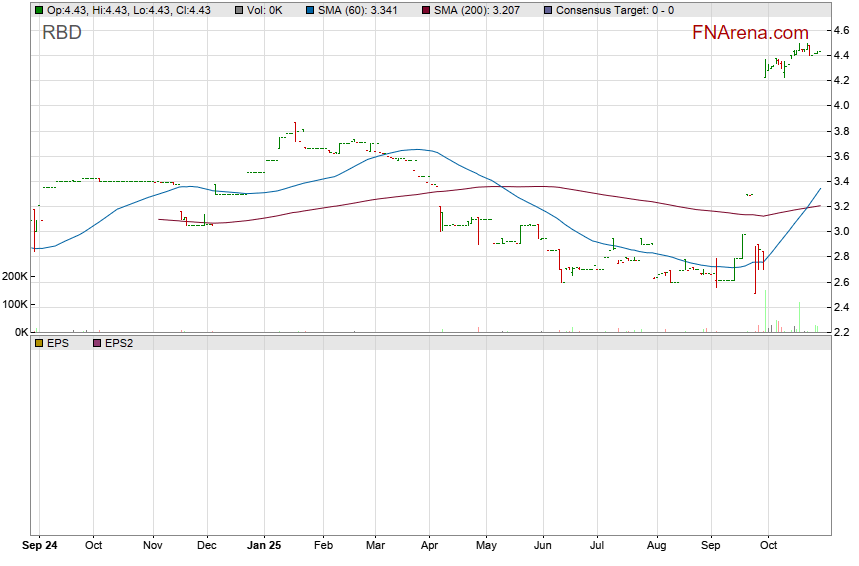Select the Jan 25 date axis label
The width and height of the screenshot is (859, 566).
pyautogui.click(x=265, y=546)
